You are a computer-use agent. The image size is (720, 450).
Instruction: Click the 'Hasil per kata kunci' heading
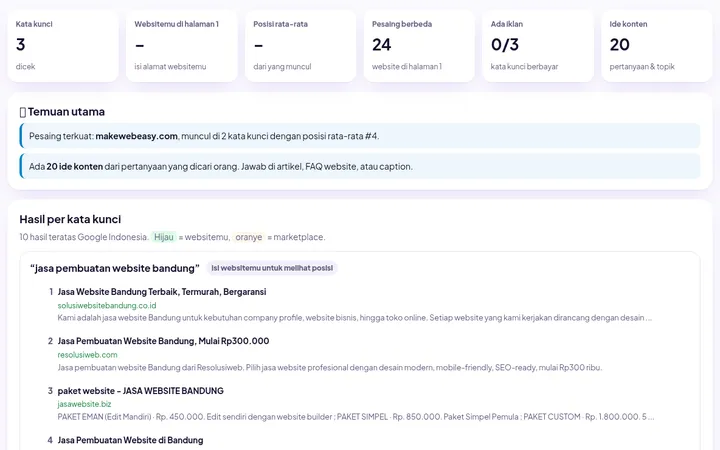70,219
